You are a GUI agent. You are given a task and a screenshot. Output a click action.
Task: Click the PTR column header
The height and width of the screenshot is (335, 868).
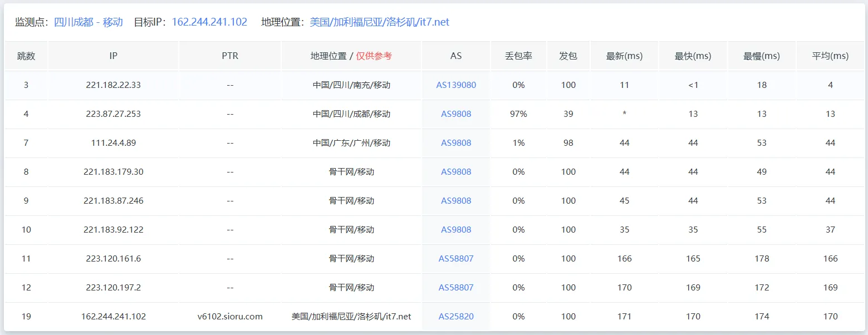tap(230, 56)
